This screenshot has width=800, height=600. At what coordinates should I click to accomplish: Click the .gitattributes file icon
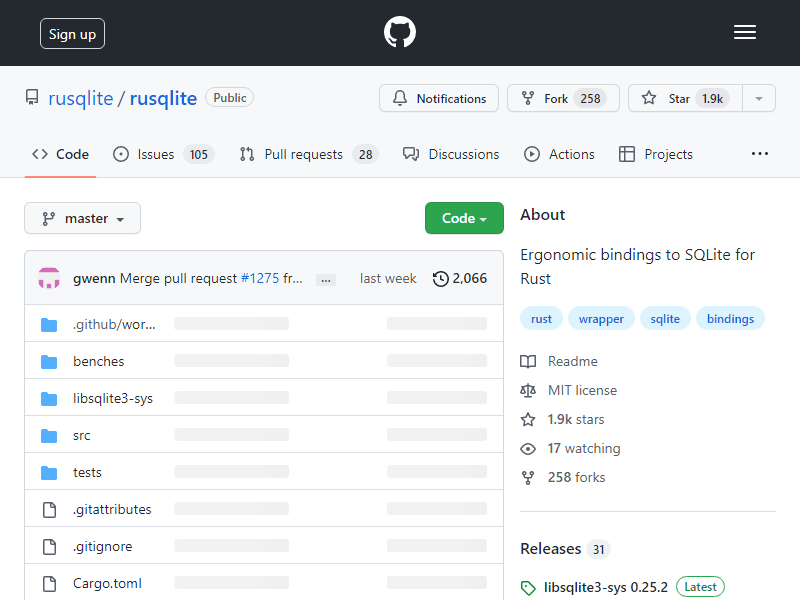[49, 510]
